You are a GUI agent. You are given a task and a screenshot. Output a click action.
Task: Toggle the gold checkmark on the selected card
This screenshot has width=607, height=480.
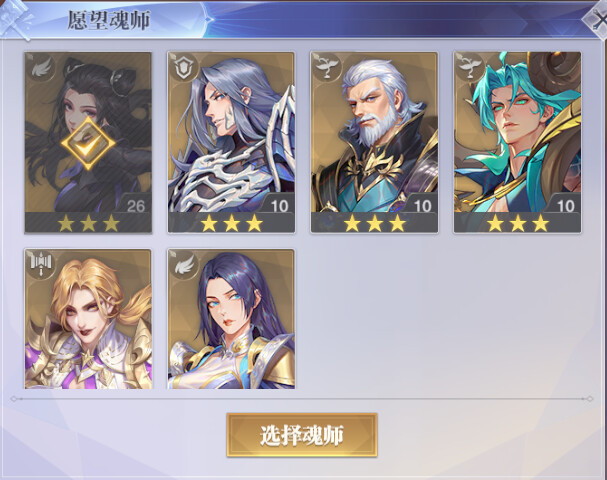click(x=88, y=144)
